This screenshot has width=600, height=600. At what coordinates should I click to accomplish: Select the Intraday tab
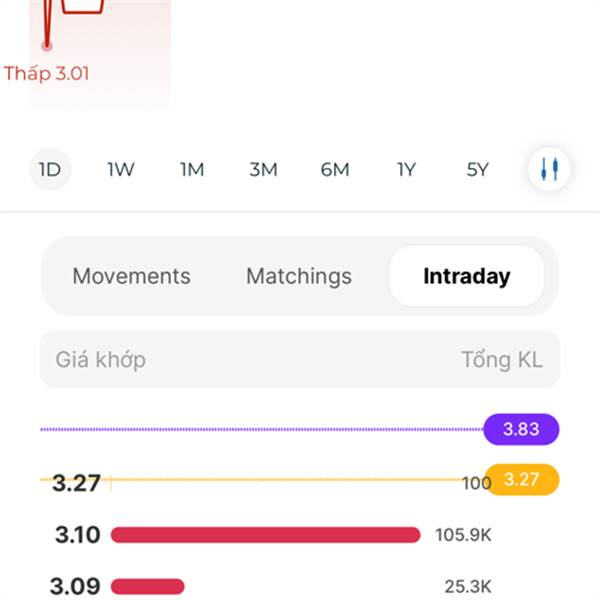466,276
